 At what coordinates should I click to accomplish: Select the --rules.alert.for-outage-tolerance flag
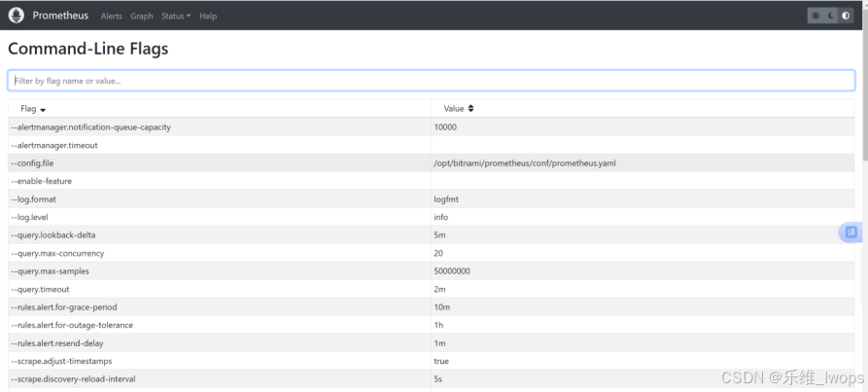tap(72, 325)
